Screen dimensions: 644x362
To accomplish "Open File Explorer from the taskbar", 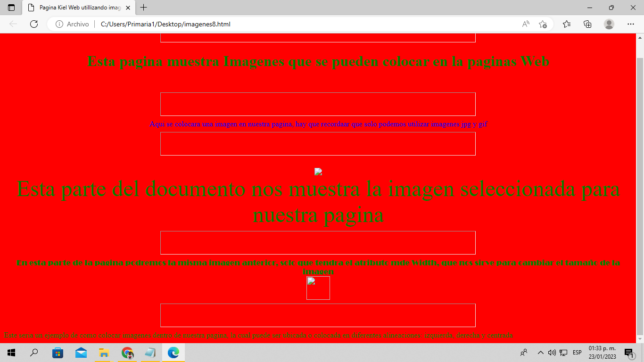I will (104, 353).
